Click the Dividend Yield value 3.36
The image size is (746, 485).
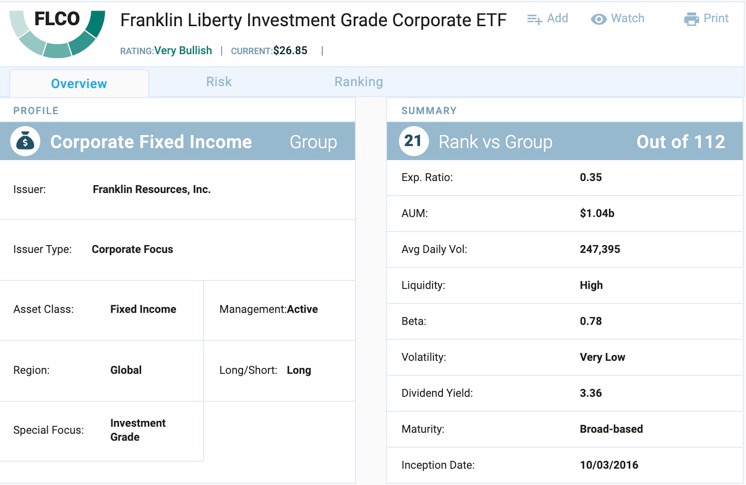coord(590,393)
